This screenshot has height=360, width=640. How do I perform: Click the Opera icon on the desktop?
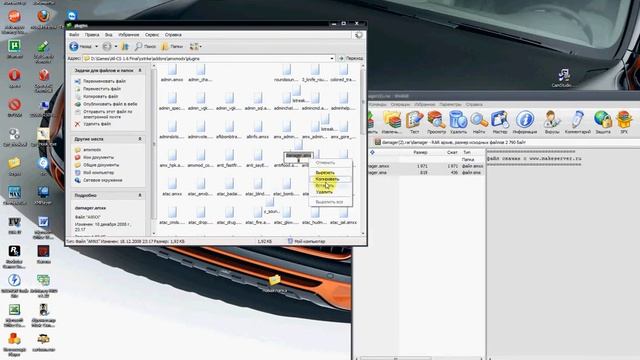(x=14, y=75)
